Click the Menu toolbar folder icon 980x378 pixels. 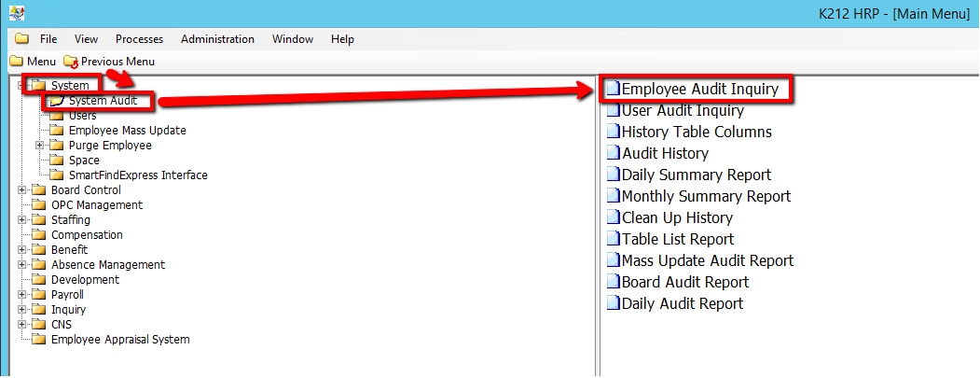coord(16,62)
